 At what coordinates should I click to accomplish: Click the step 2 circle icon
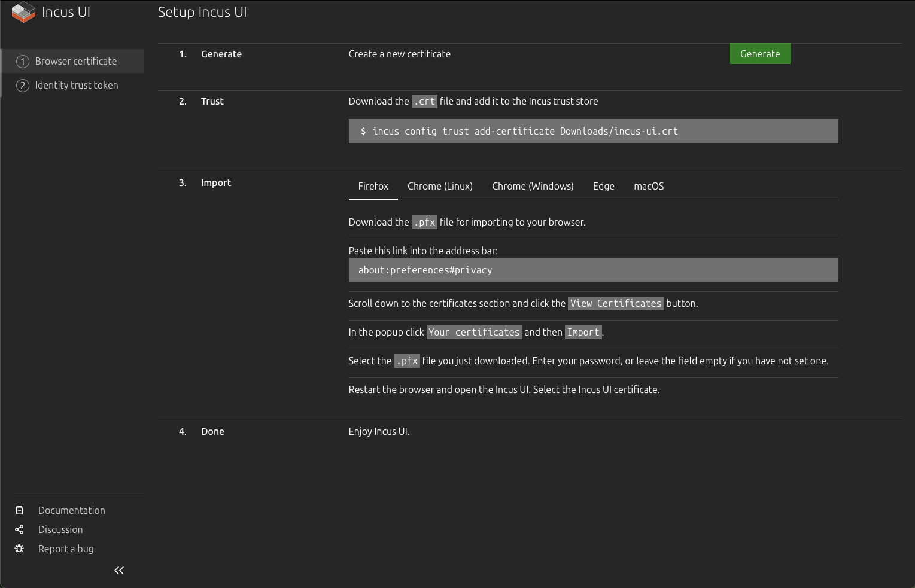pyautogui.click(x=23, y=86)
